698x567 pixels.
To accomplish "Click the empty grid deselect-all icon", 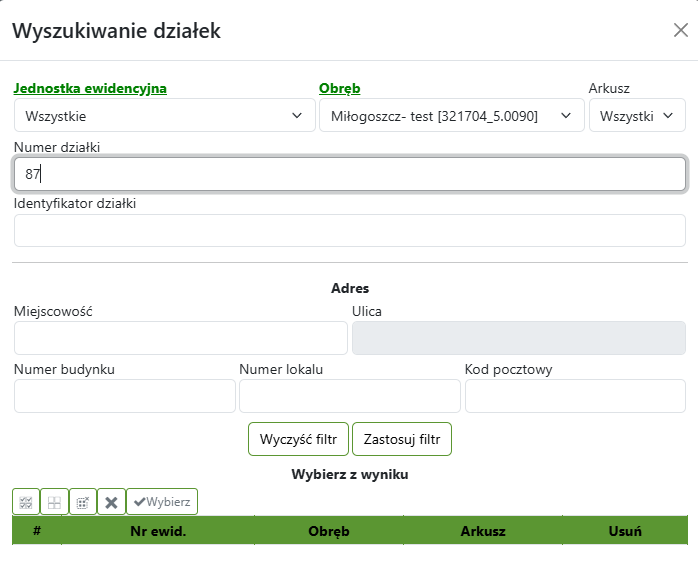I will tap(54, 502).
